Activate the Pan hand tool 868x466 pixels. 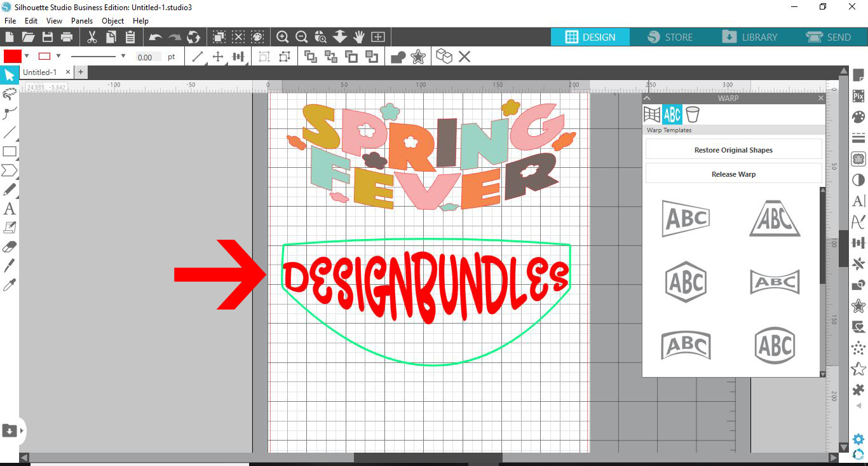(x=358, y=37)
